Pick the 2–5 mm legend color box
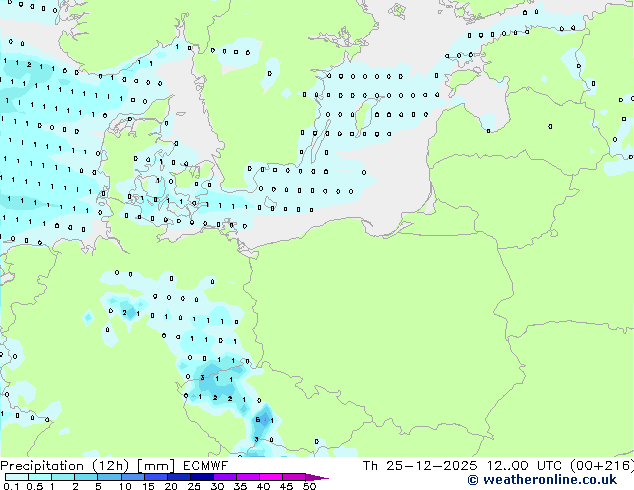Viewport: 634px width, 490px height. tap(86, 477)
